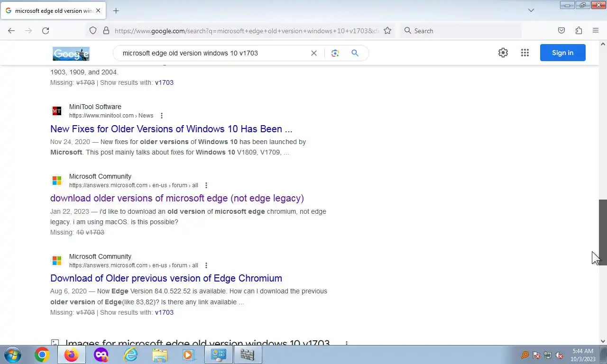Bookmark this page with the star
Viewport: 607px width, 364px height.
pos(387,30)
